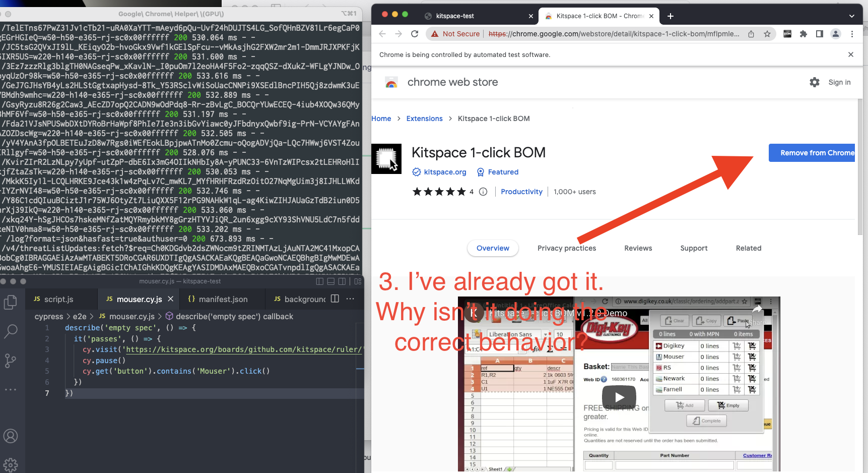Select the Support tab
This screenshot has width=868, height=473.
click(x=694, y=248)
